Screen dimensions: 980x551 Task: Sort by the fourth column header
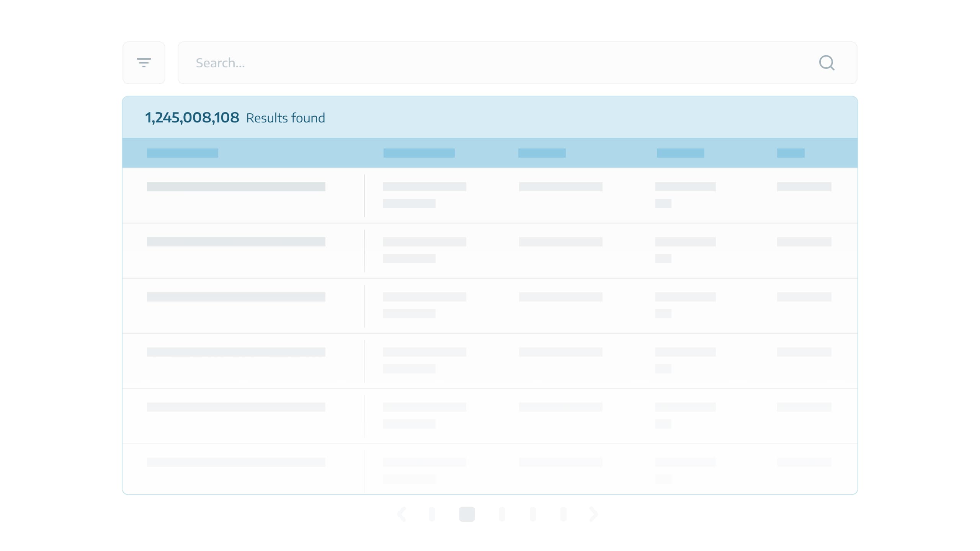coord(681,153)
